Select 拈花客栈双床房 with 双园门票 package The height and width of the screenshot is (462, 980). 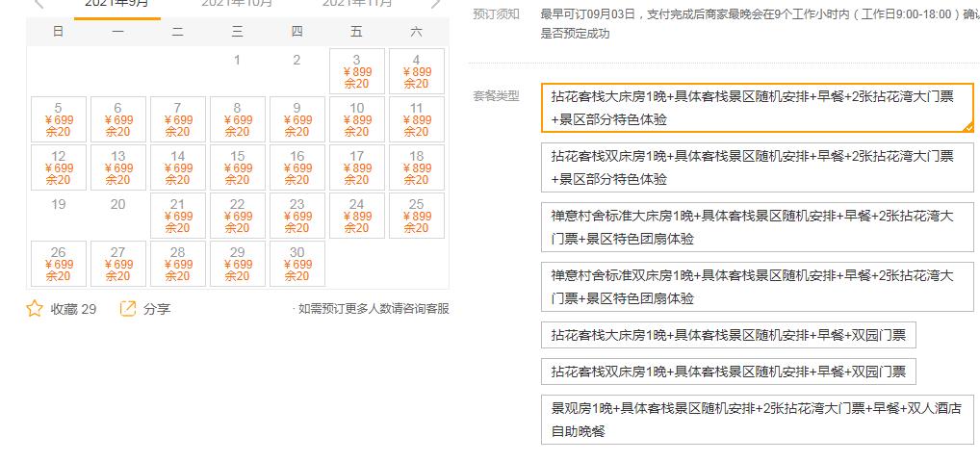coord(728,372)
